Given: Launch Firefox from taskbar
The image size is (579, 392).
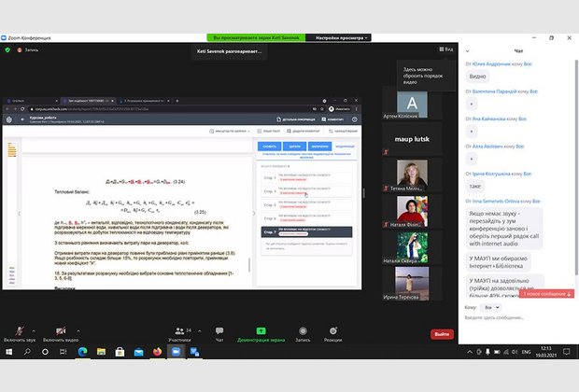Looking at the screenshot, I should coord(157,352).
